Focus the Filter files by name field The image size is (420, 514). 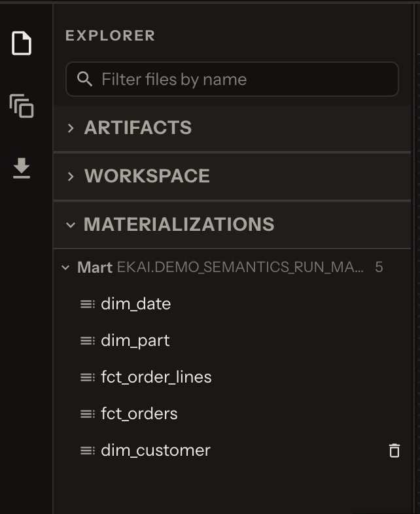[232, 79]
